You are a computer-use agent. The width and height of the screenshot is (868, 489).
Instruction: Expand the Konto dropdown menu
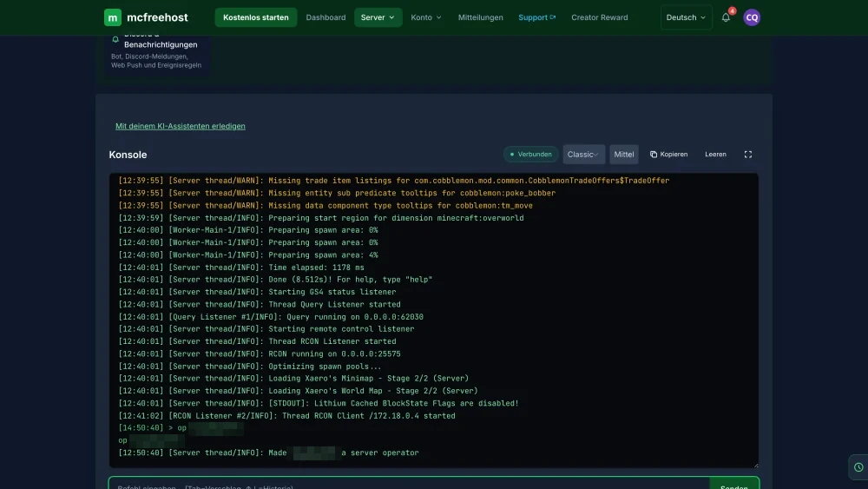coord(425,17)
